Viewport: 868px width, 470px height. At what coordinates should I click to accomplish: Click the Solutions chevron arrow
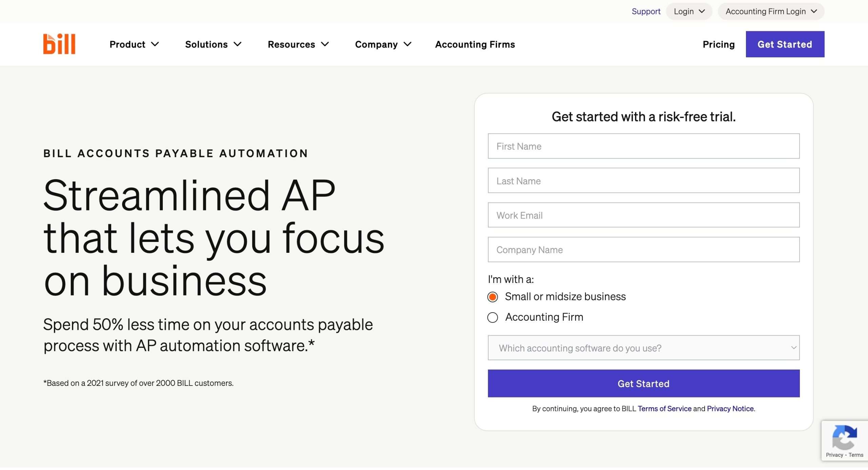tap(238, 44)
